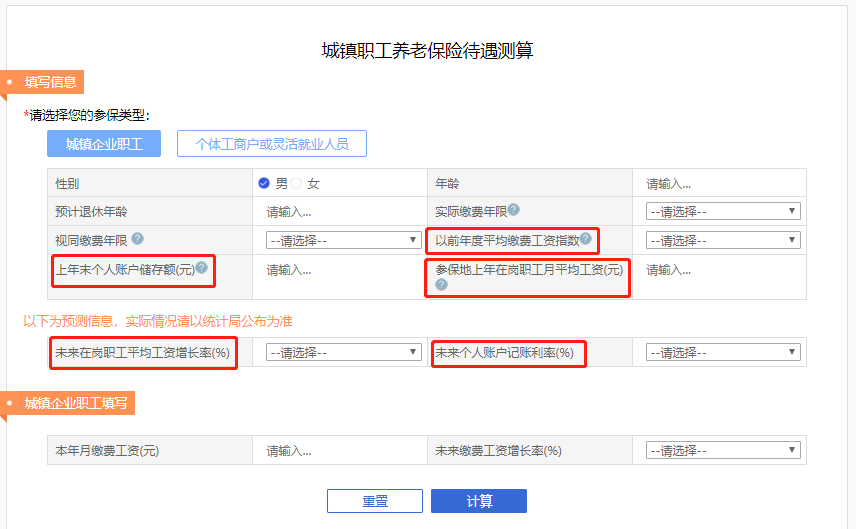Screen dimensions: 856x529
Task: Expand 未来缴费工资增长率 dropdown
Action: (x=723, y=450)
